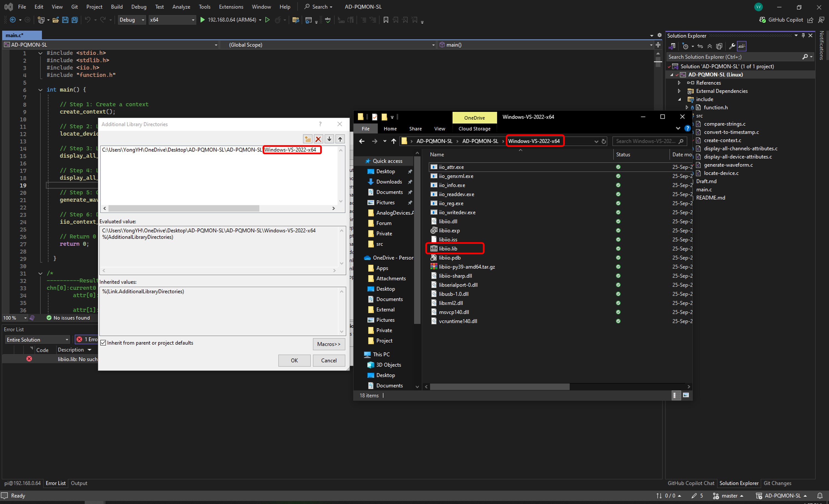Open the x64 platform dropdown
Image resolution: width=829 pixels, height=504 pixels.
[x=172, y=20]
